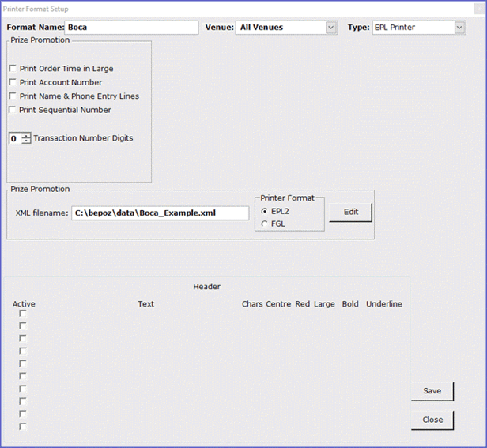Expand the Type dropdown showing EPL Printer

[x=459, y=28]
